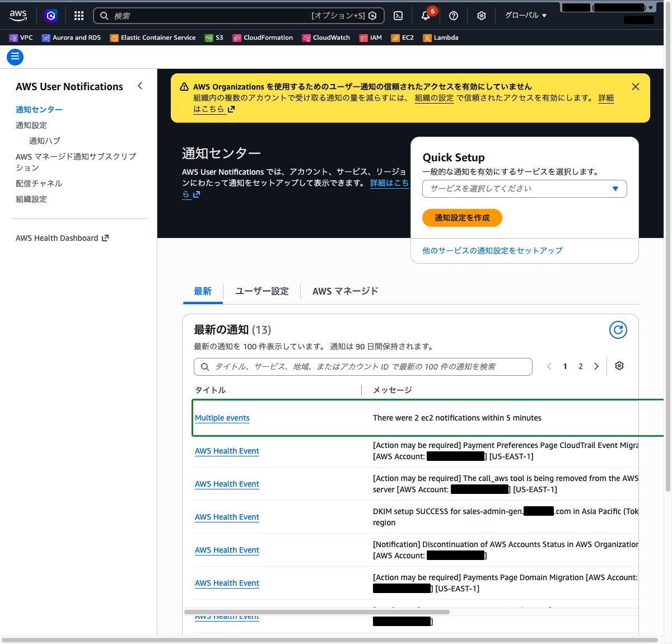Image resolution: width=672 pixels, height=644 pixels.
Task: Open Multiple events notification
Action: [222, 418]
